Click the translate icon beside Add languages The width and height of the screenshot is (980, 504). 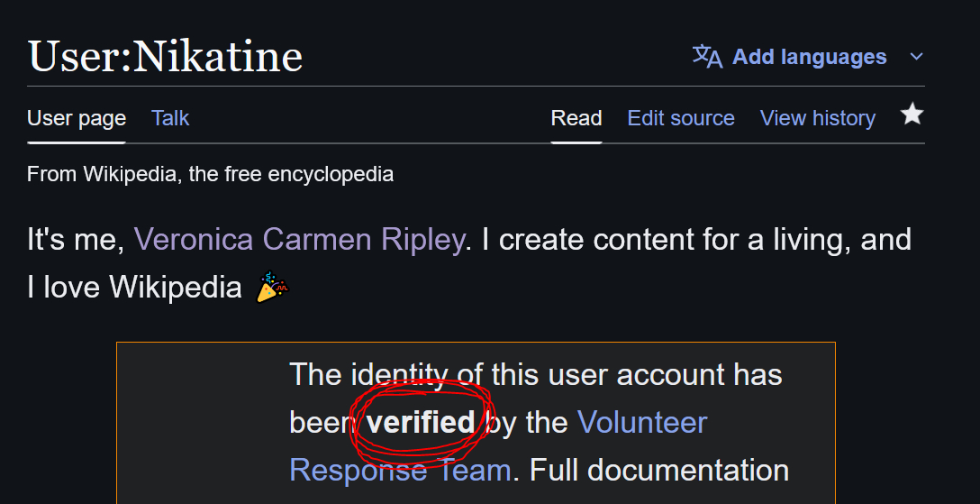[707, 57]
